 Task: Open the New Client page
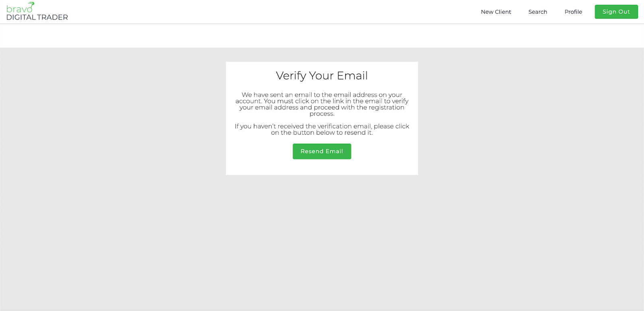tap(496, 12)
